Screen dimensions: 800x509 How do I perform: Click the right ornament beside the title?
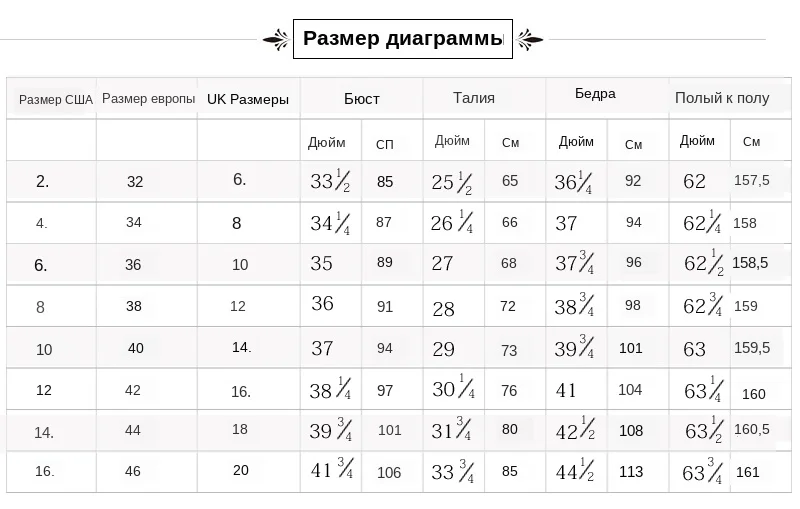[529, 40]
